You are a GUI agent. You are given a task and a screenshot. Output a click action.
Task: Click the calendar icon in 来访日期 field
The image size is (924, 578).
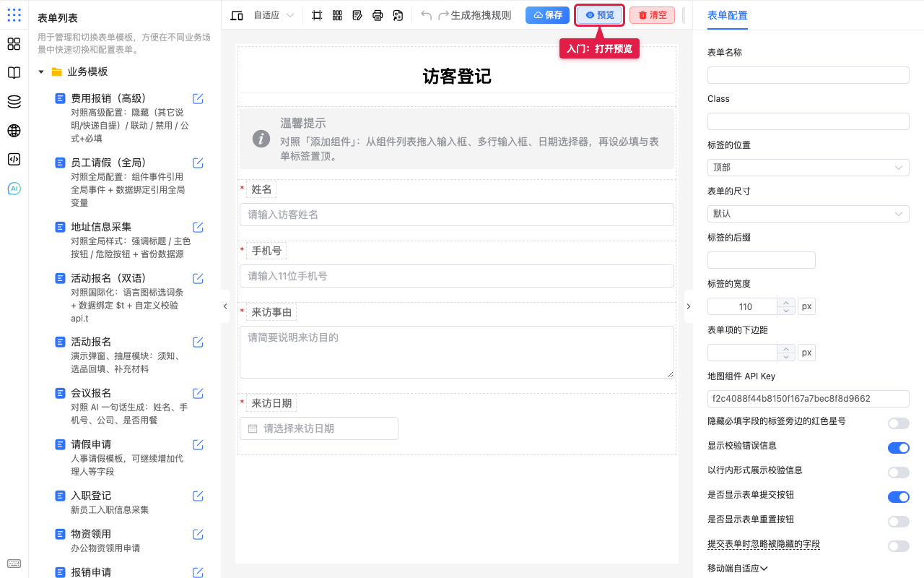253,428
